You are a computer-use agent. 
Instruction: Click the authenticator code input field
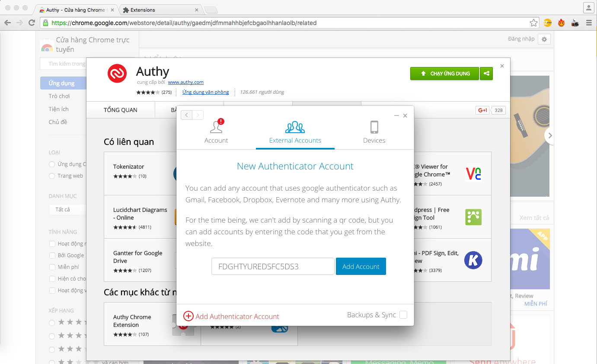tap(273, 266)
